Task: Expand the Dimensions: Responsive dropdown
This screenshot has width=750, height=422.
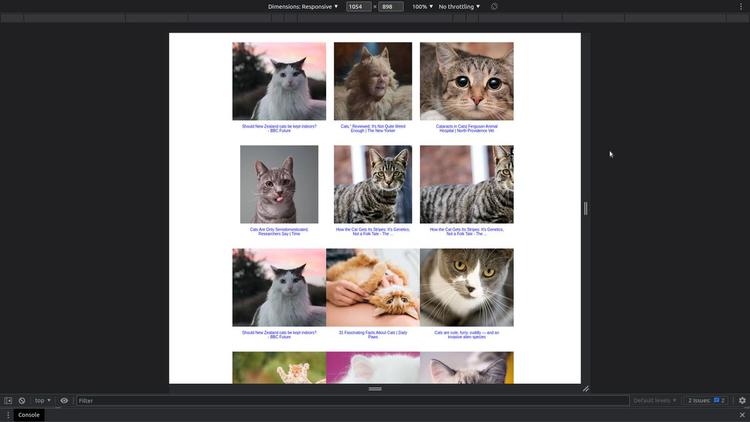Action: click(303, 6)
